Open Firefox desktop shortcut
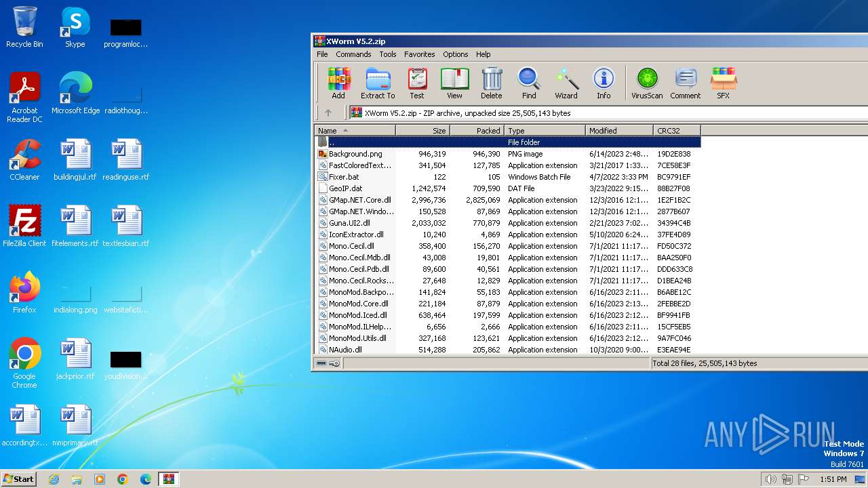868x488 pixels. point(24,293)
